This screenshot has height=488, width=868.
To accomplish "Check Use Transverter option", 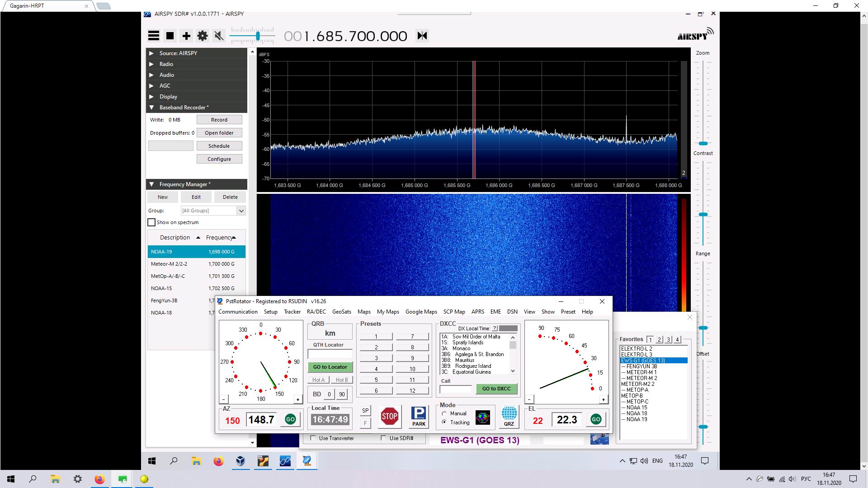I will pyautogui.click(x=313, y=438).
